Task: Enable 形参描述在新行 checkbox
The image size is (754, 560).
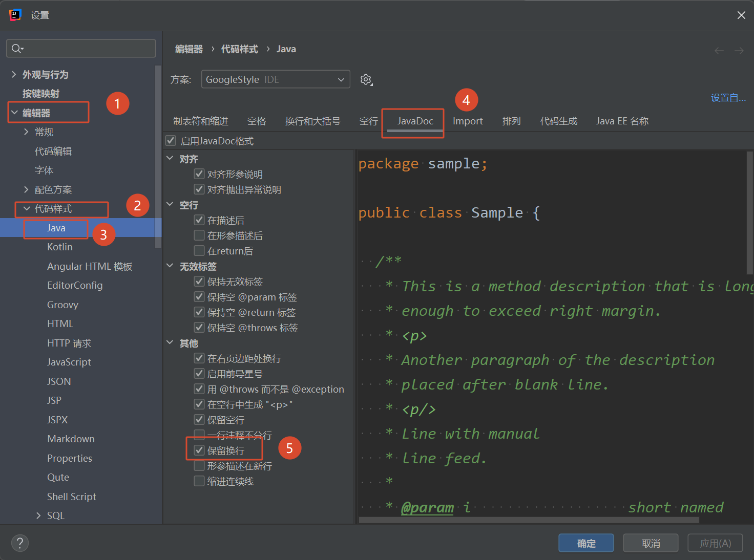Action: 199,466
